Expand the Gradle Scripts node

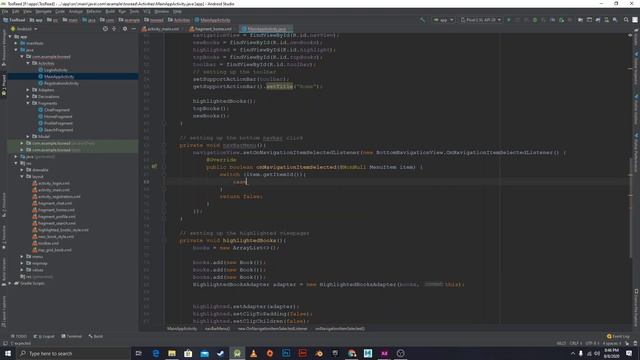pos(10,283)
